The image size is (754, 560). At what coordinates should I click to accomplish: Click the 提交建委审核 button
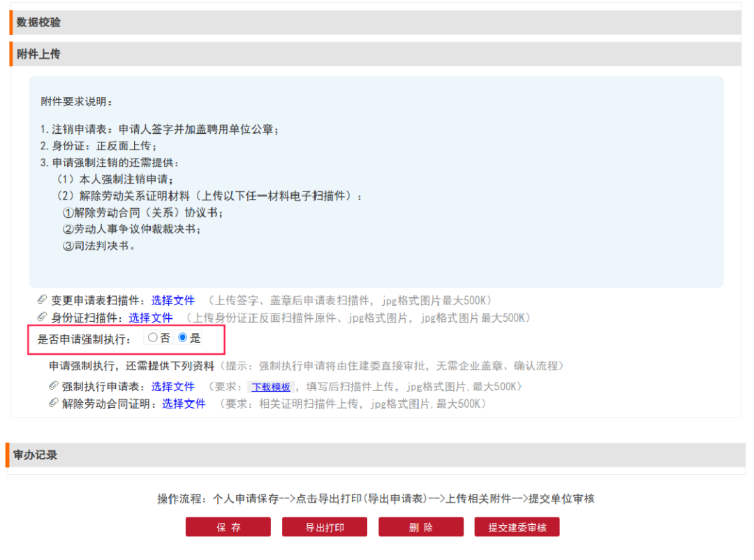tap(517, 527)
